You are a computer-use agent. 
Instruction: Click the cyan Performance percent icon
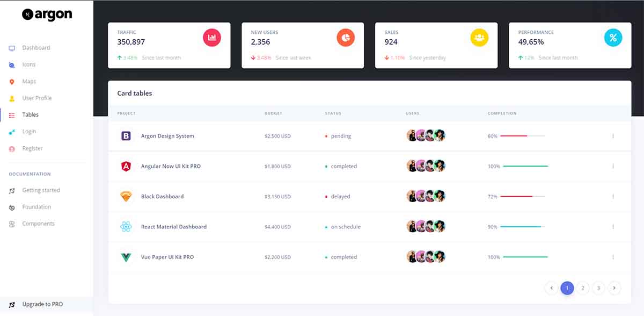pyautogui.click(x=613, y=38)
